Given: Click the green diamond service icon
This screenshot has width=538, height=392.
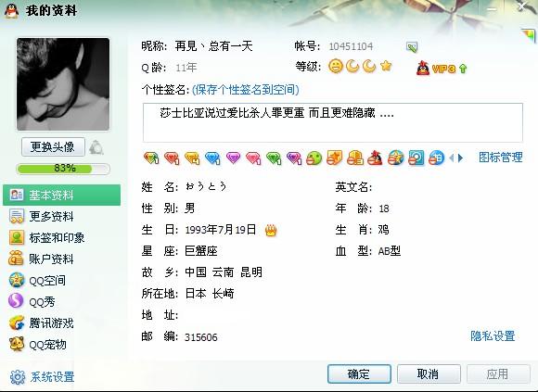Looking at the screenshot, I should 274,158.
